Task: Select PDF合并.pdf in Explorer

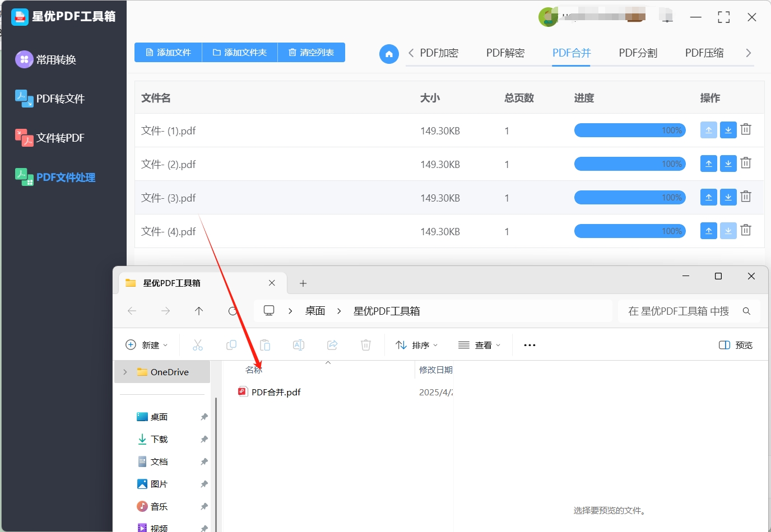Action: click(x=270, y=392)
